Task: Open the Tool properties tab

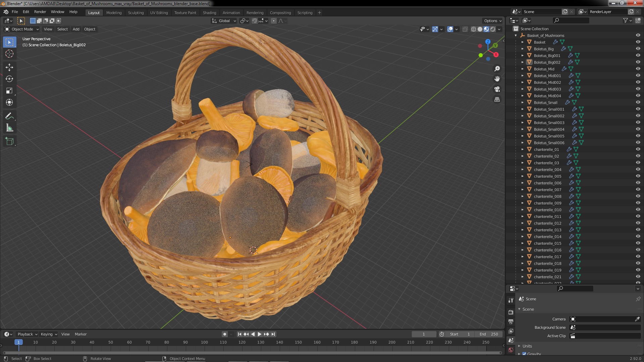Action: [511, 300]
